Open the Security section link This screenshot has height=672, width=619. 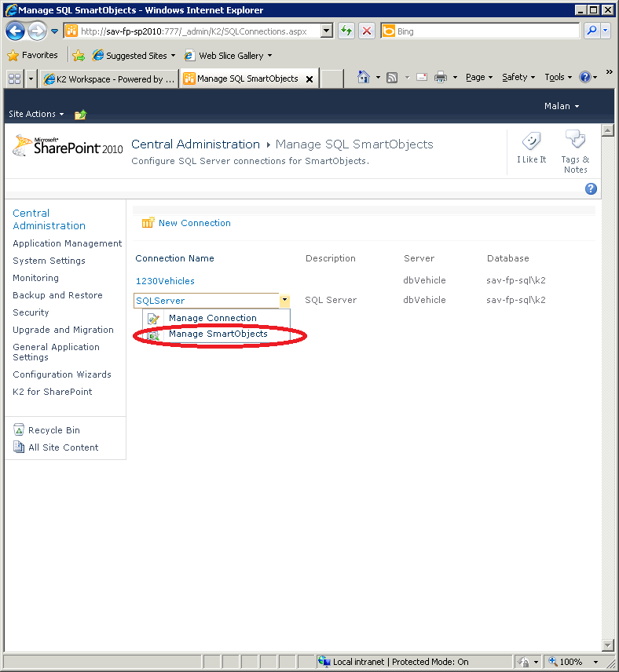point(31,312)
